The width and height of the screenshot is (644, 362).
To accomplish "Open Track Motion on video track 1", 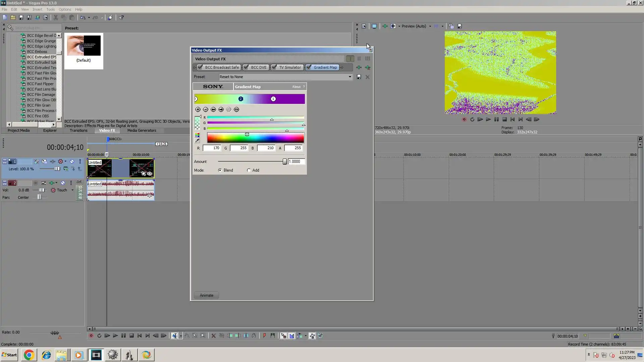I will pos(44,162).
